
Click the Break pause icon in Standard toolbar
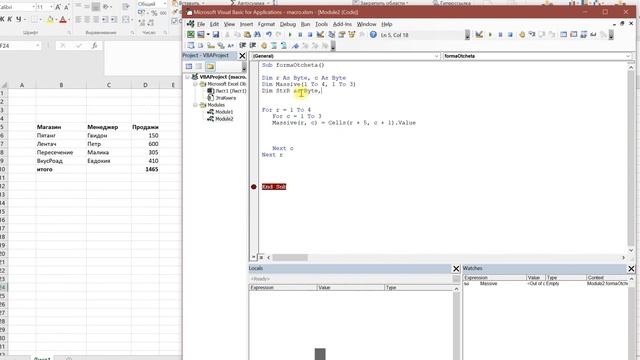click(300, 35)
